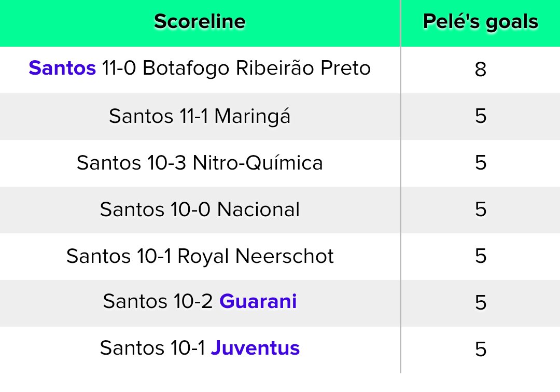Select the goals value in the Nacional row

480,209
